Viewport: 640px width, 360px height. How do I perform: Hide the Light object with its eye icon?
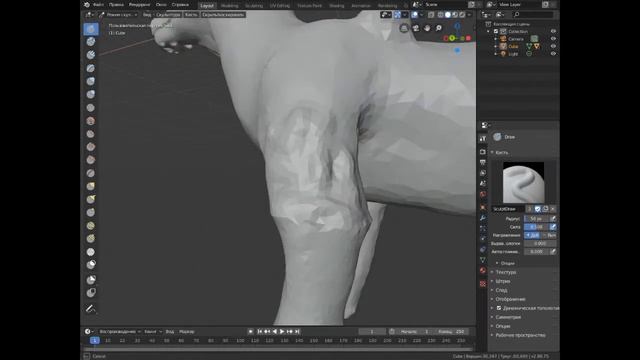coord(553,53)
